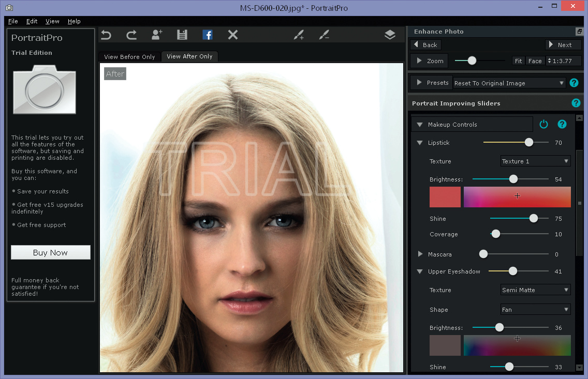Click the Buy Now button
Viewport: 588px width, 379px height.
[51, 252]
